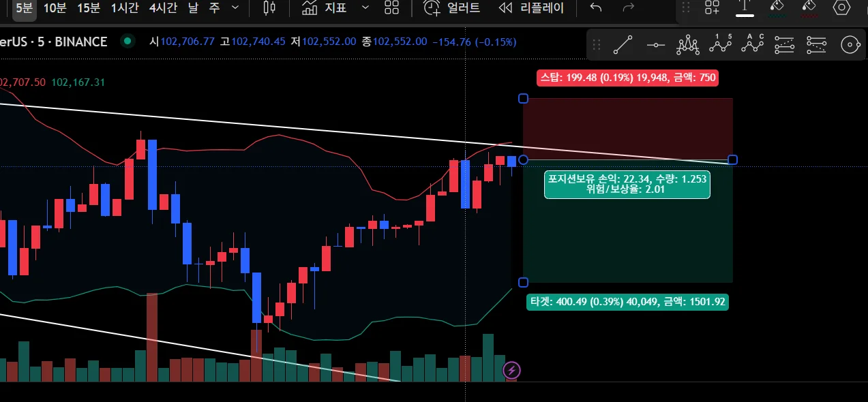Screen dimensions: 868x402
Task: Click the change value −154.76 (−0.15%)
Action: click(x=475, y=42)
